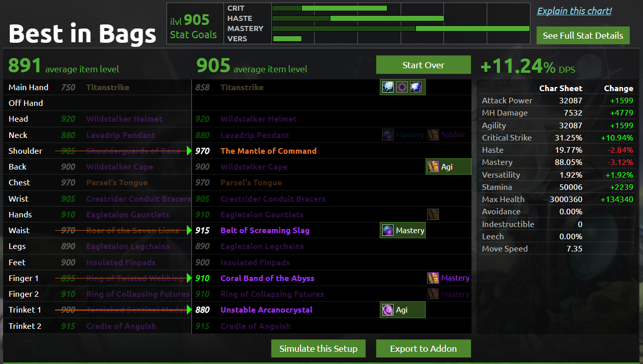Click the 891 average item level heading

(64, 66)
